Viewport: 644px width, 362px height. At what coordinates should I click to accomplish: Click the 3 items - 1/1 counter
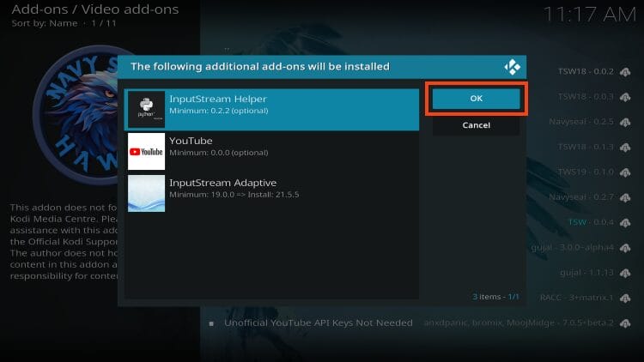(495, 296)
